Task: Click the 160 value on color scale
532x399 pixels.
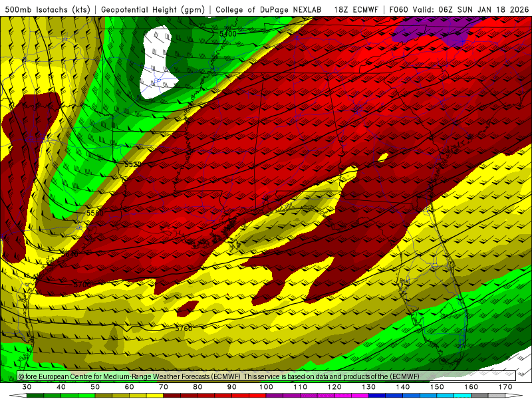Action: coord(471,387)
